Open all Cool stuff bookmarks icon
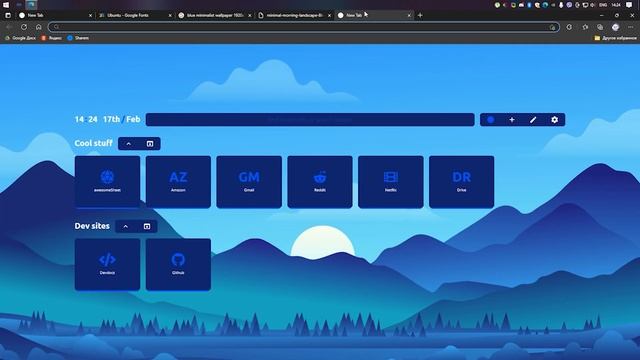Viewport: 640px width, 360px height. coord(150,144)
